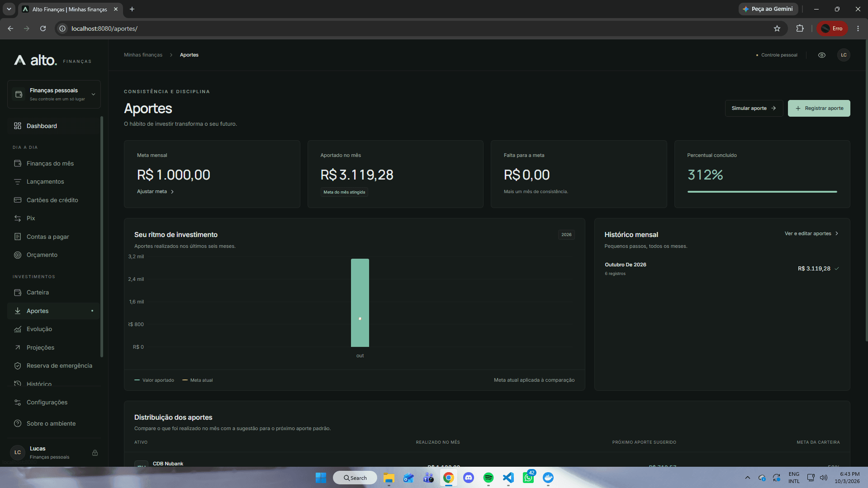Click the Evolução chart icon

(18, 329)
